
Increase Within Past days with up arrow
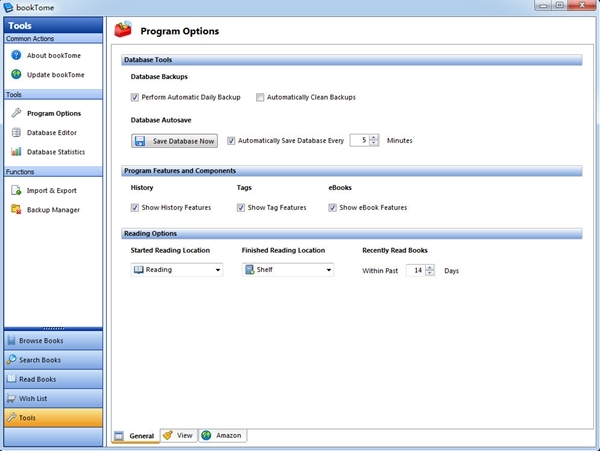(x=430, y=268)
